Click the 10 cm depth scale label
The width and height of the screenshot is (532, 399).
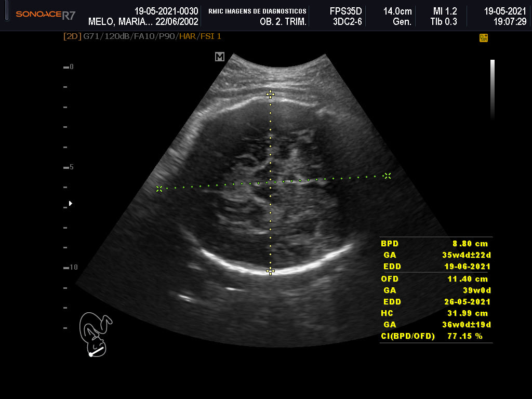(73, 268)
